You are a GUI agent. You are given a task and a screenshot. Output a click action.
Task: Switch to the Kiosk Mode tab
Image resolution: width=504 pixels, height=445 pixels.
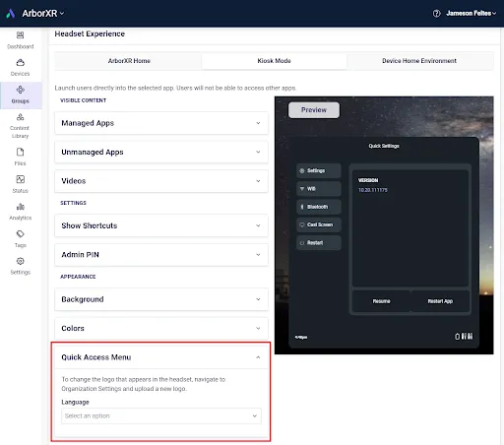point(274,61)
